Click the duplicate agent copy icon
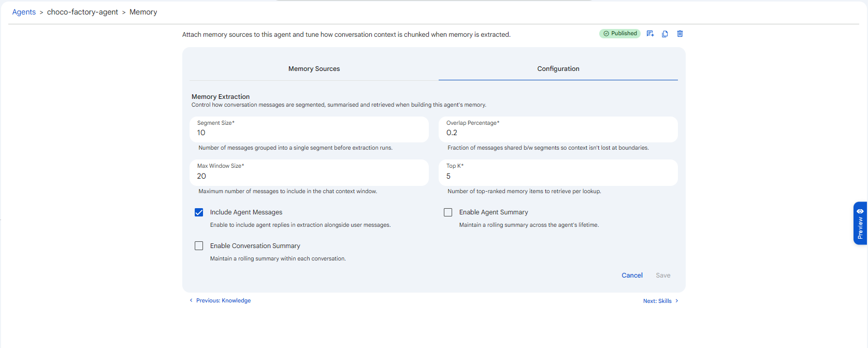This screenshot has height=348, width=868. [665, 34]
